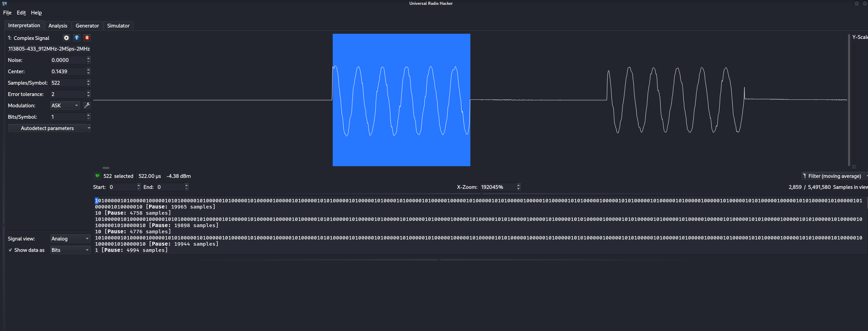Click into the X-Zoom percentage field

coord(497,187)
